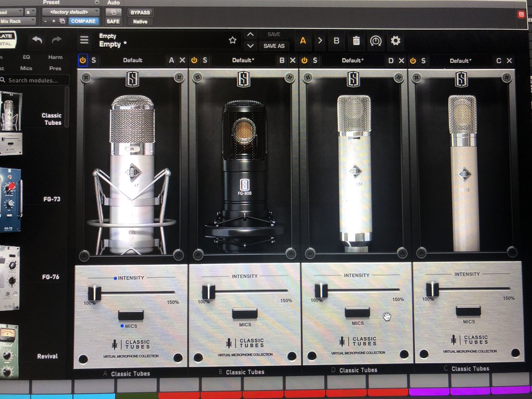Delete preset with the trash icon
This screenshot has width=532, height=399.
click(x=356, y=41)
